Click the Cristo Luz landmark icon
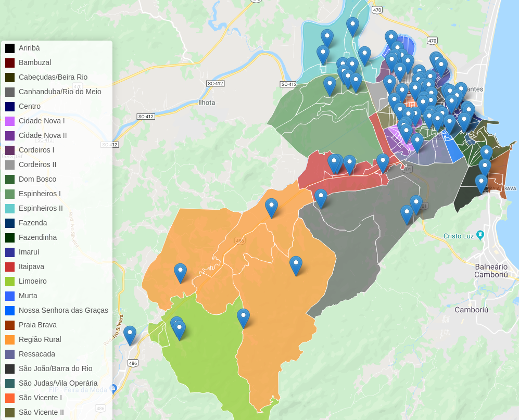Screen dimensions: 519x420 pos(480,236)
